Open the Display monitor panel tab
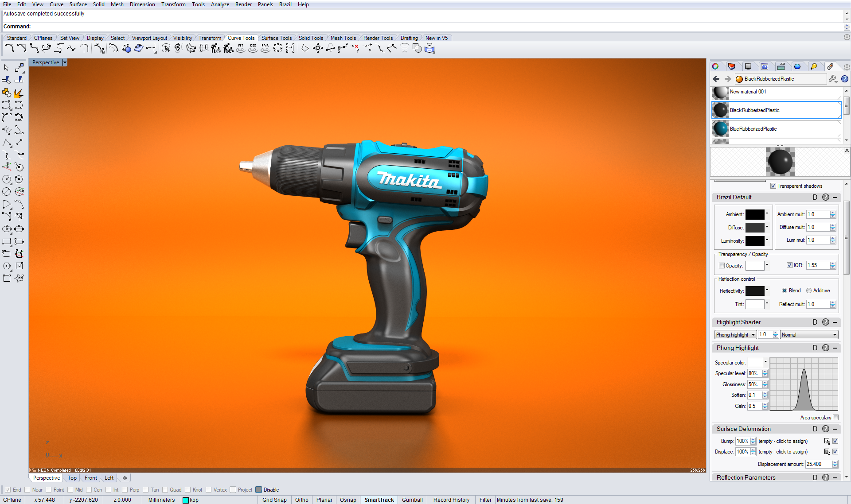Viewport: 851px width, 504px height. [x=748, y=66]
